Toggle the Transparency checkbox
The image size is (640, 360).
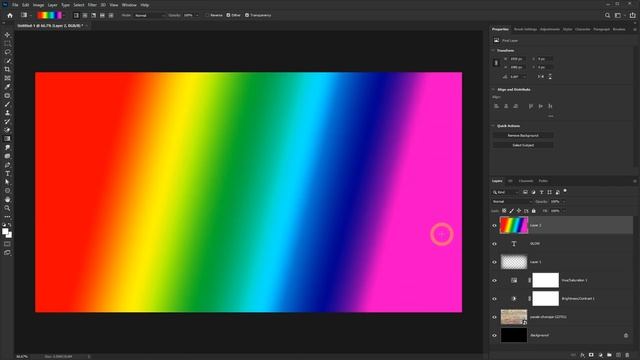pos(247,16)
